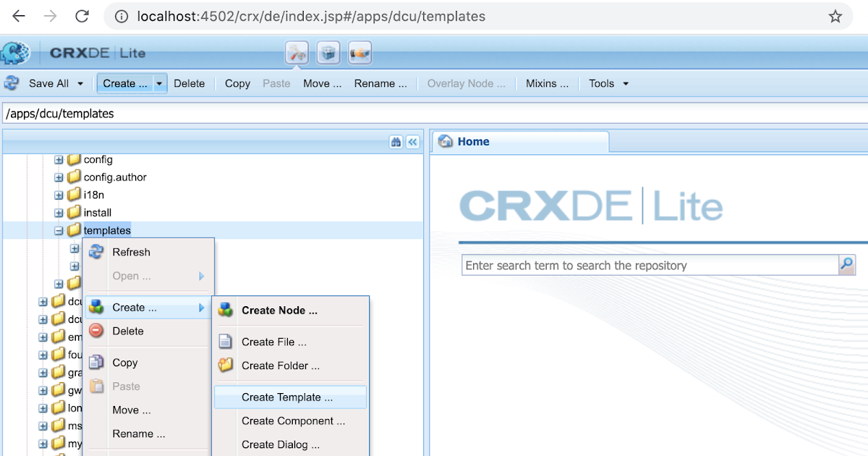Open Create submenu in context menu
The image size is (868, 456).
click(x=148, y=308)
